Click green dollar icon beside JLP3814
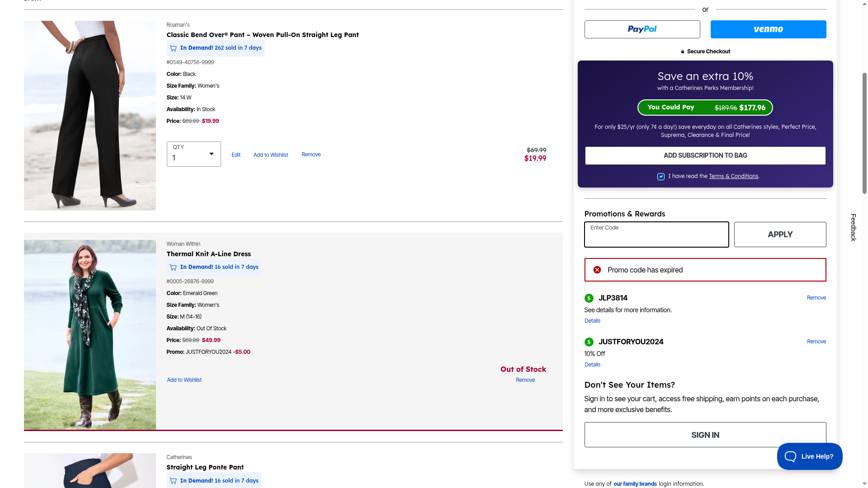The image size is (868, 488). 589,298
